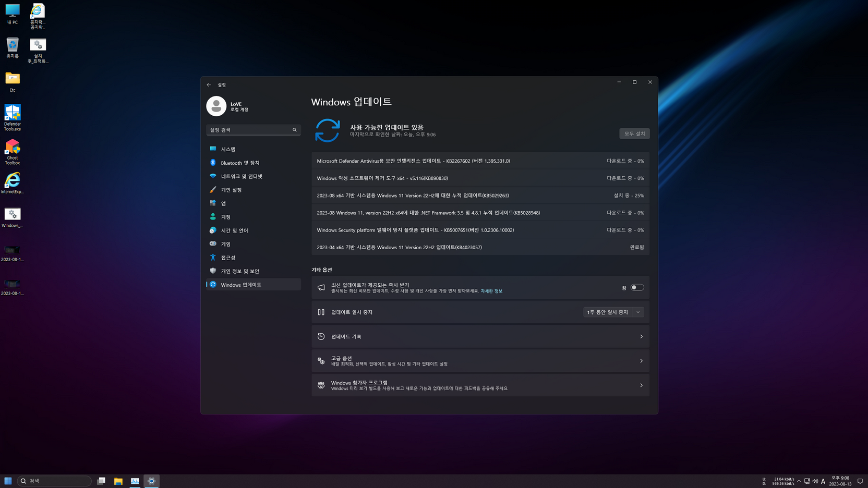Image resolution: width=868 pixels, height=488 pixels.
Task: Select 게임 in the sidebar
Action: [x=254, y=244]
